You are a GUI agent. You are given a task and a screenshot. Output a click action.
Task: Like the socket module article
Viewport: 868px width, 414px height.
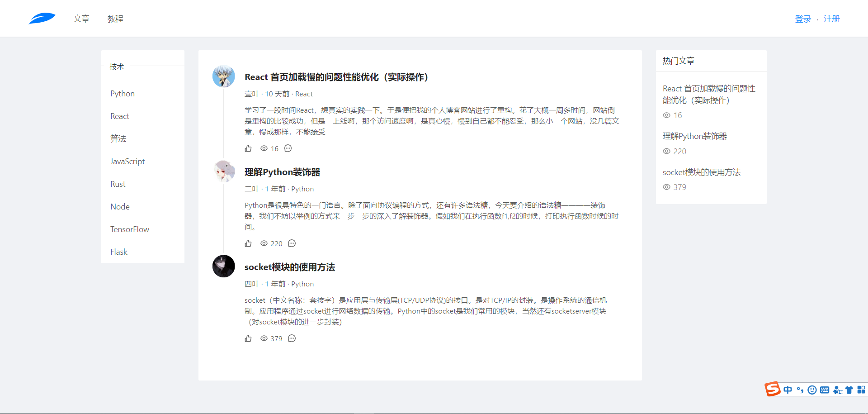click(248, 338)
